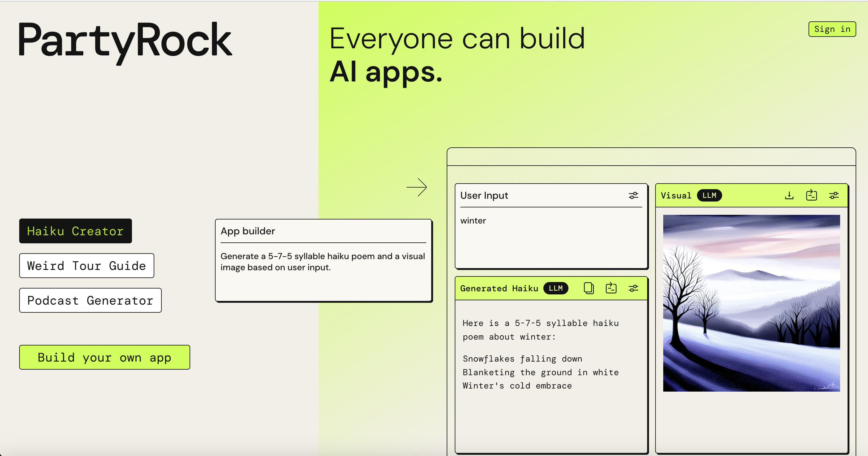This screenshot has width=868, height=456.
Task: Click the App builder description text box
Action: (x=322, y=262)
